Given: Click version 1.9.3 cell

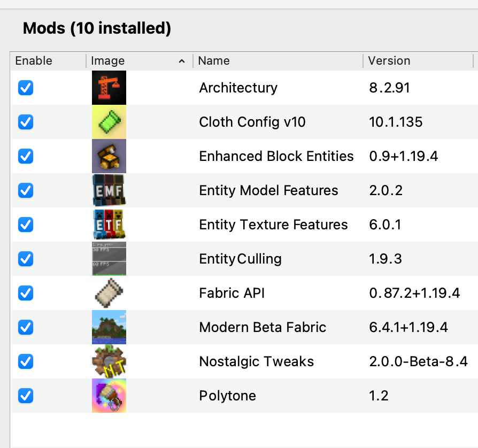Looking at the screenshot, I should tap(386, 259).
